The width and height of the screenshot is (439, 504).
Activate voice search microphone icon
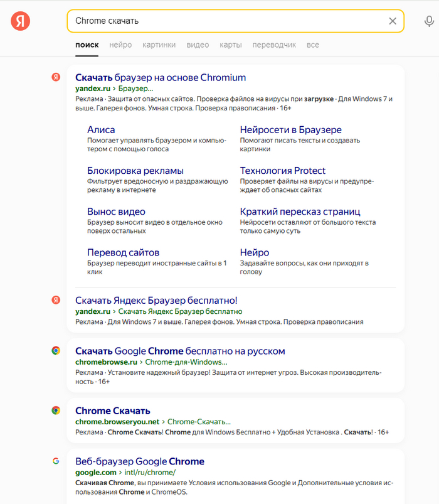[429, 21]
